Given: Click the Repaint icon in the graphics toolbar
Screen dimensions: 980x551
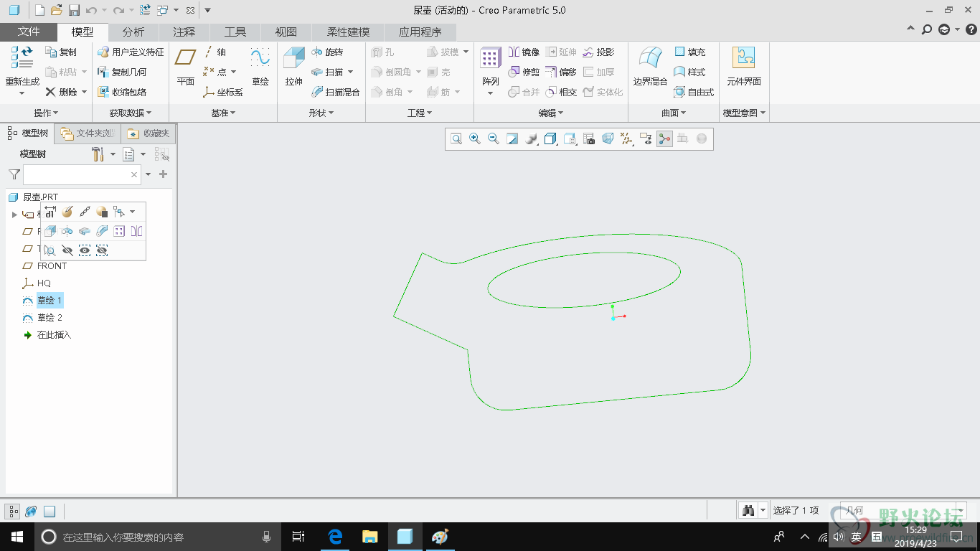Looking at the screenshot, I should click(x=512, y=139).
